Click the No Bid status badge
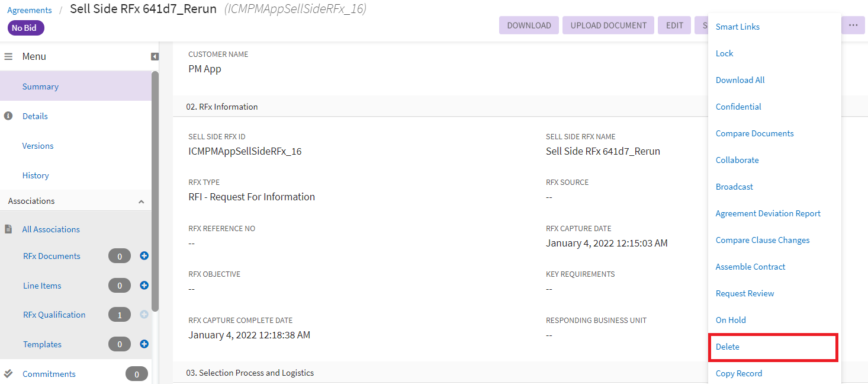The height and width of the screenshot is (384, 868). pyautogui.click(x=25, y=28)
